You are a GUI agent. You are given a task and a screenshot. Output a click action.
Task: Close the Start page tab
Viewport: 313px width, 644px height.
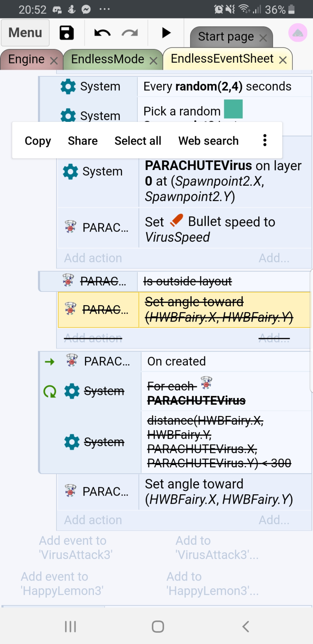click(263, 38)
